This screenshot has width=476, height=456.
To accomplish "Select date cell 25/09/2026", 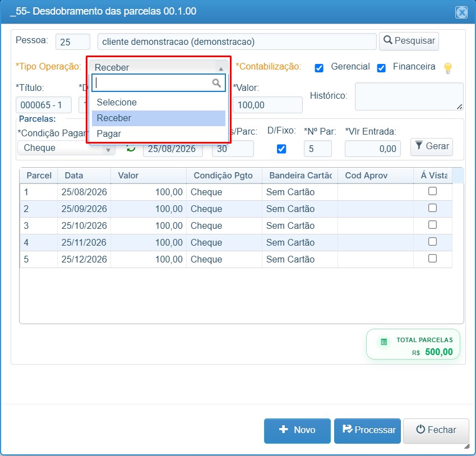I will pyautogui.click(x=84, y=209).
